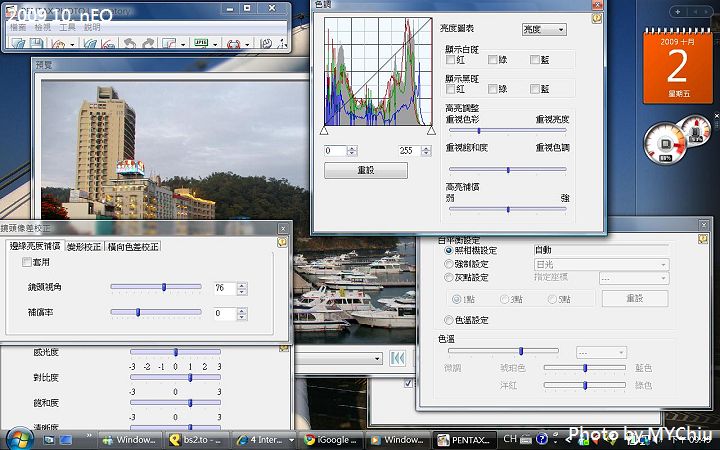The width and height of the screenshot is (720, 450).
Task: Select the hand pan tool in the toolbar
Action: (58, 44)
